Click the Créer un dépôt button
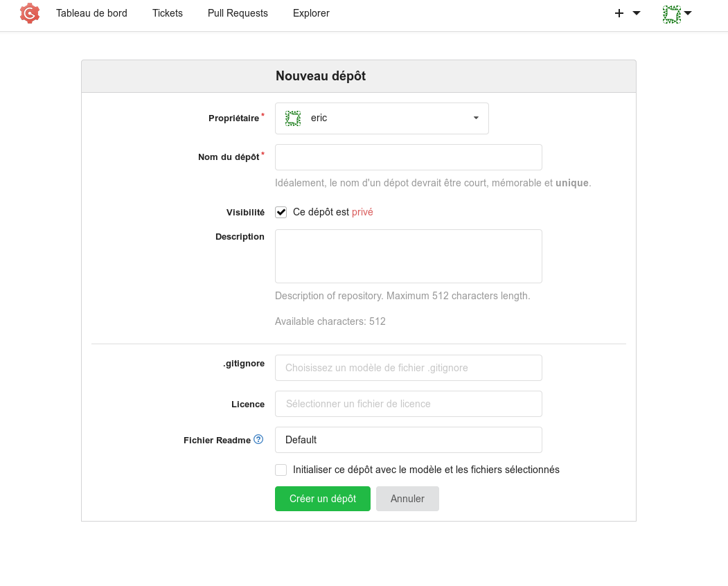The image size is (728, 586). (322, 499)
